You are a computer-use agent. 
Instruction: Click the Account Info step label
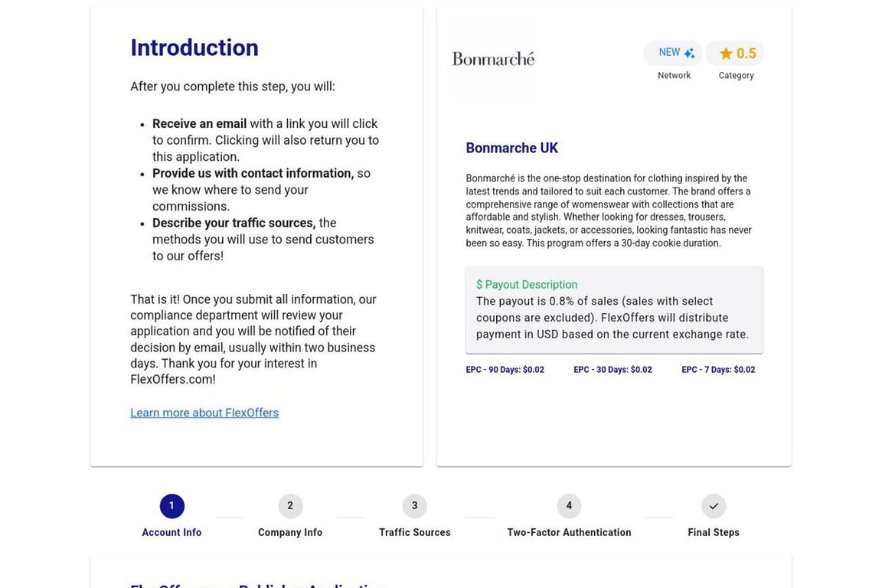[171, 532]
